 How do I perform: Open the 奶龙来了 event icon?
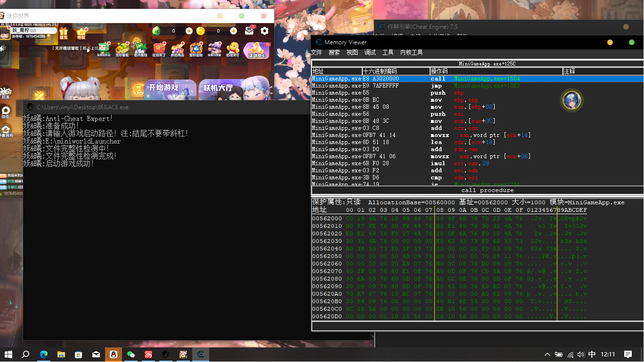[232, 48]
